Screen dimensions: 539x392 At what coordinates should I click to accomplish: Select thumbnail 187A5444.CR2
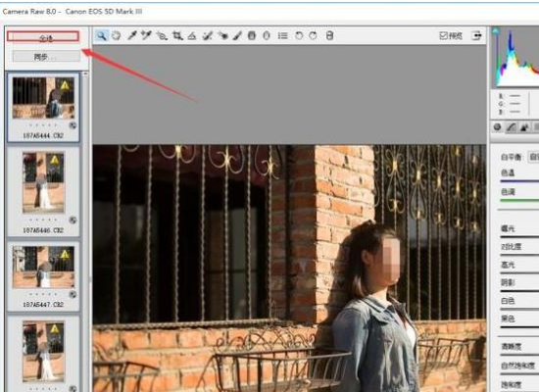click(x=43, y=107)
